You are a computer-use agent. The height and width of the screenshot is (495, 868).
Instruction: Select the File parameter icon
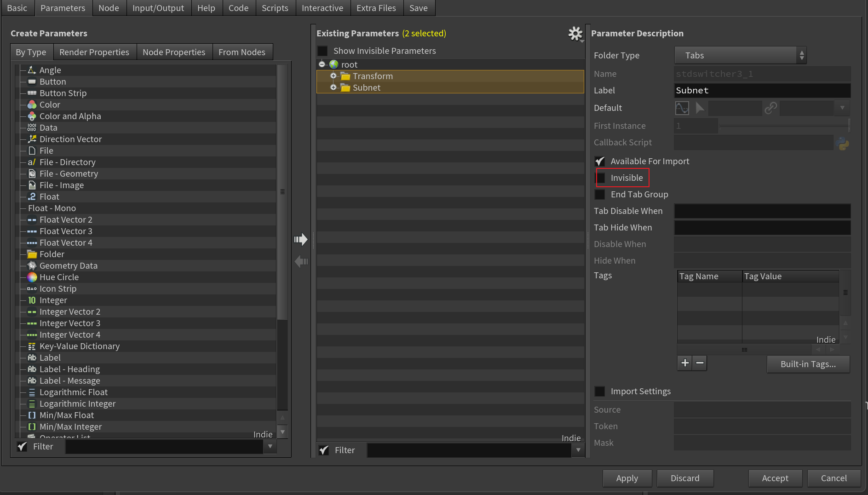(32, 150)
